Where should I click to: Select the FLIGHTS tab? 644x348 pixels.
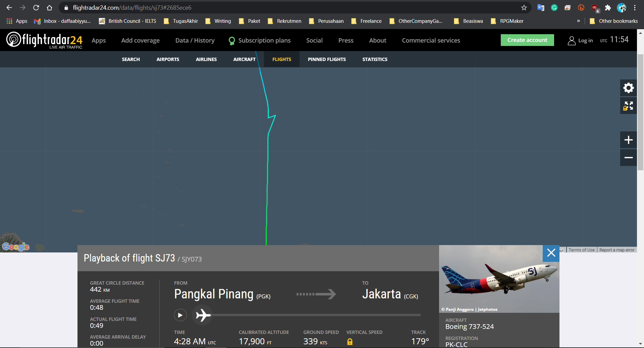point(282,59)
